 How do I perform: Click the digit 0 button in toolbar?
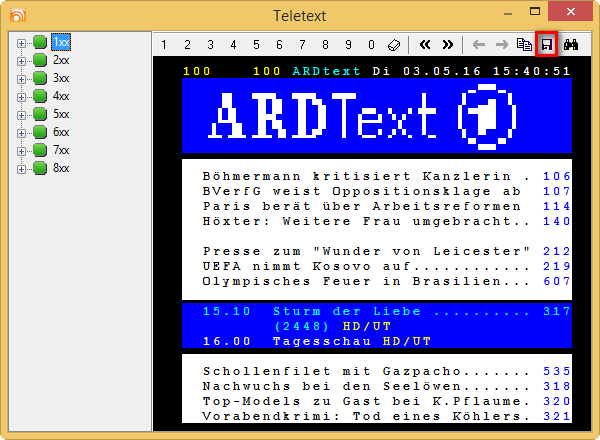pyautogui.click(x=371, y=45)
